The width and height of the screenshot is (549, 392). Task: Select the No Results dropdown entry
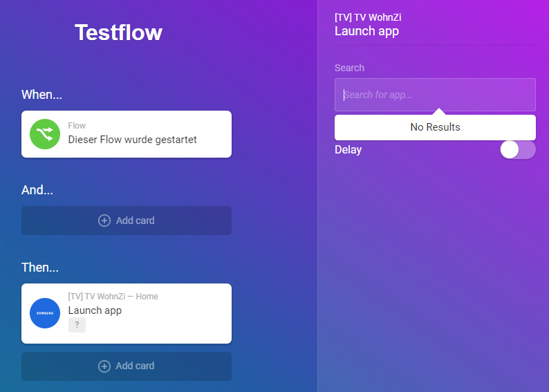435,127
